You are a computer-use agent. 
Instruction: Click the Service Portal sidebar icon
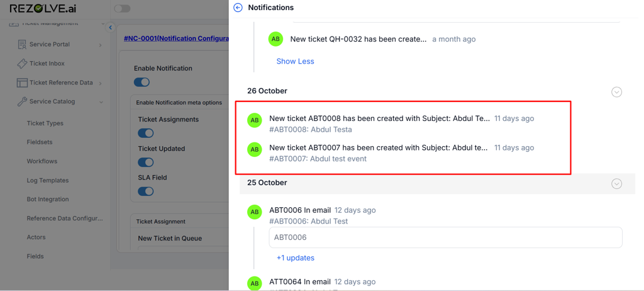click(22, 45)
